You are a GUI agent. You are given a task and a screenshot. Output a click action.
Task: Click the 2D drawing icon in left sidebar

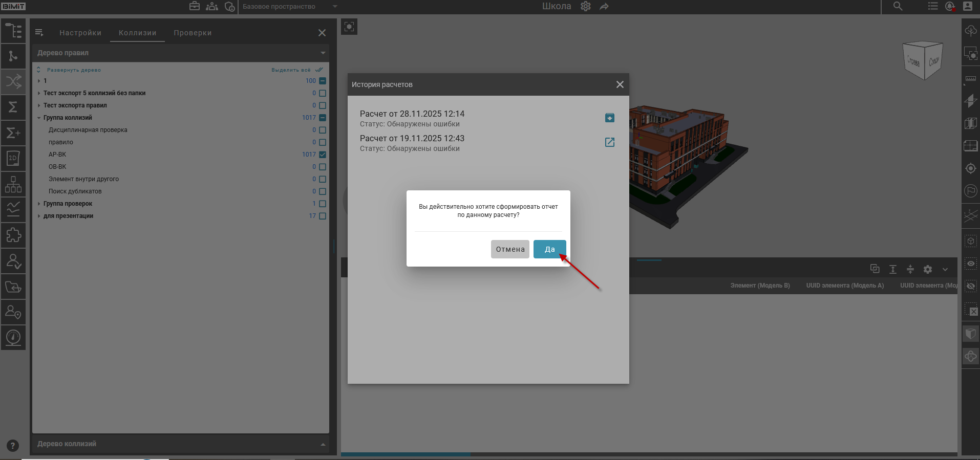(13, 159)
